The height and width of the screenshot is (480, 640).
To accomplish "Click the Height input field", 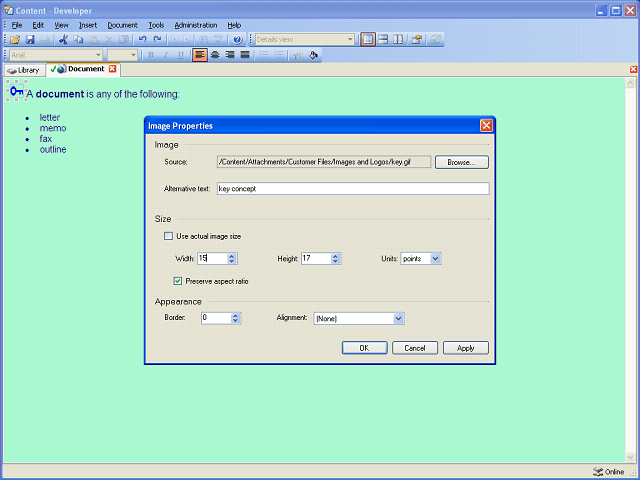I will [x=316, y=258].
